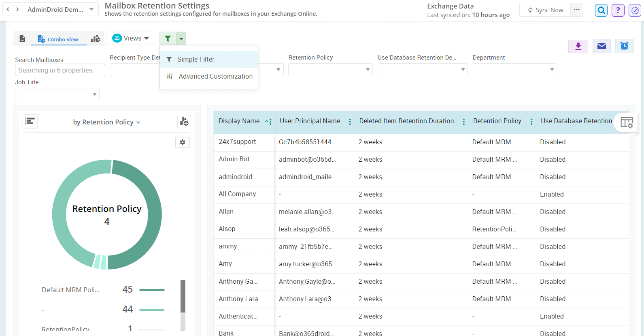Open the schedule alarm clock icon
This screenshot has width=644, height=336.
(x=624, y=46)
